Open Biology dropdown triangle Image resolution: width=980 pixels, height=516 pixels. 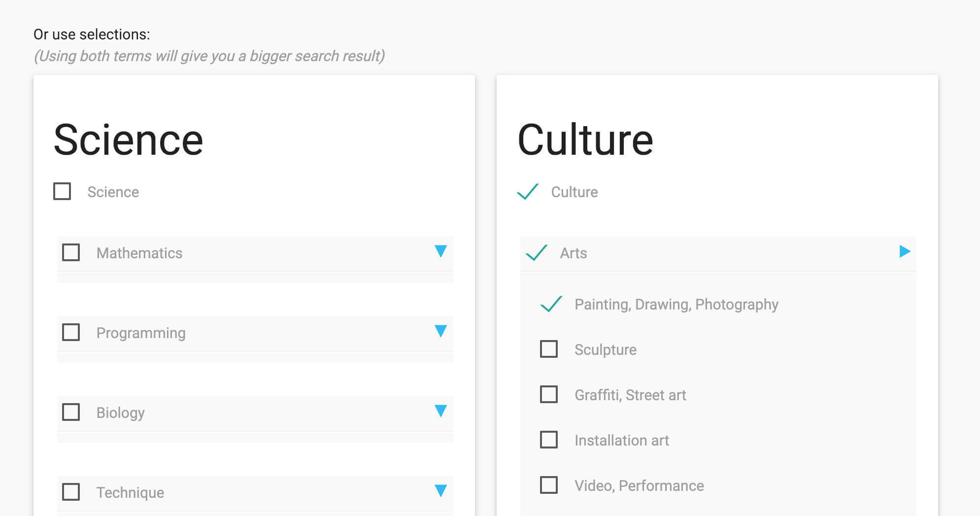(x=440, y=411)
